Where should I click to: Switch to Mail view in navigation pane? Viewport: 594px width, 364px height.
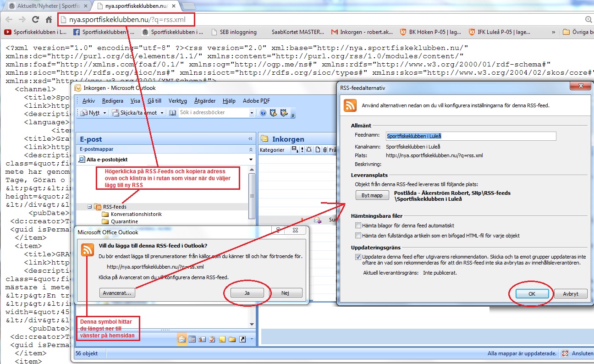182,340
